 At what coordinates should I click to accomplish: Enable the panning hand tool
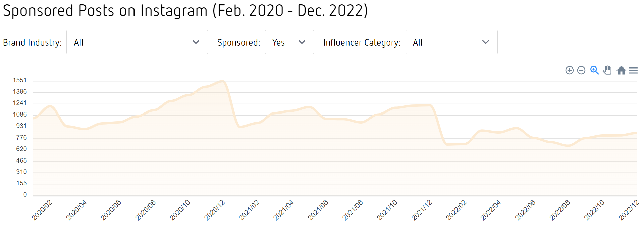coord(607,70)
